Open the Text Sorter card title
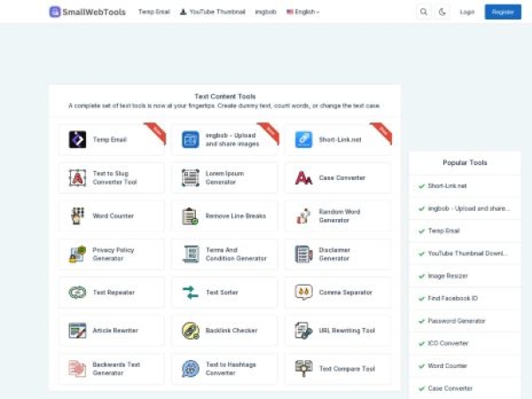This screenshot has height=399, width=532. click(222, 292)
